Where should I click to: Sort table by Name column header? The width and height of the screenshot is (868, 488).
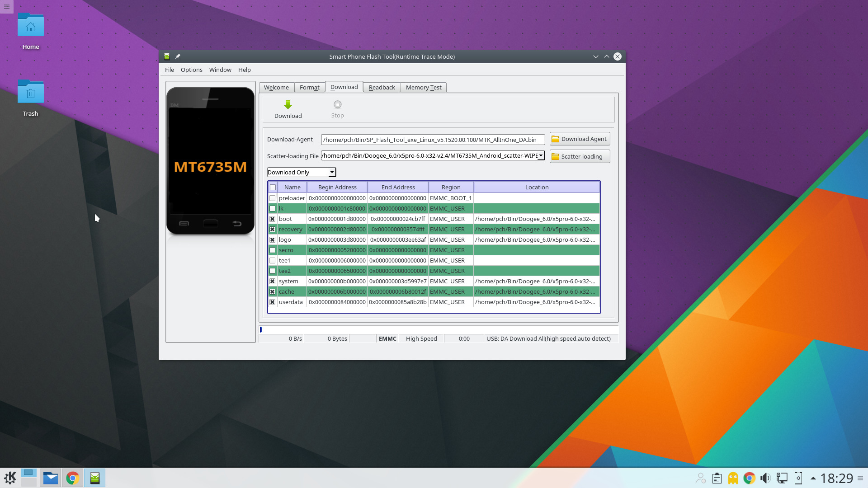pyautogui.click(x=292, y=187)
